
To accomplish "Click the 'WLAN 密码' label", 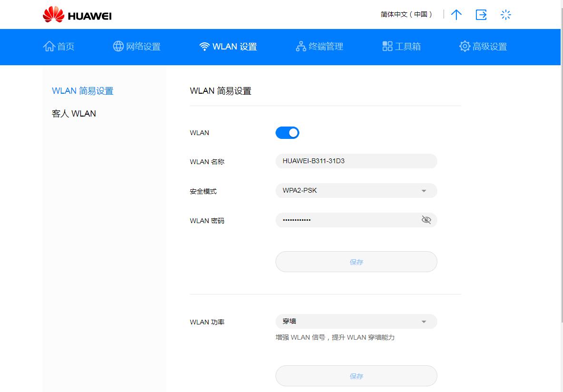I will coord(207,221).
